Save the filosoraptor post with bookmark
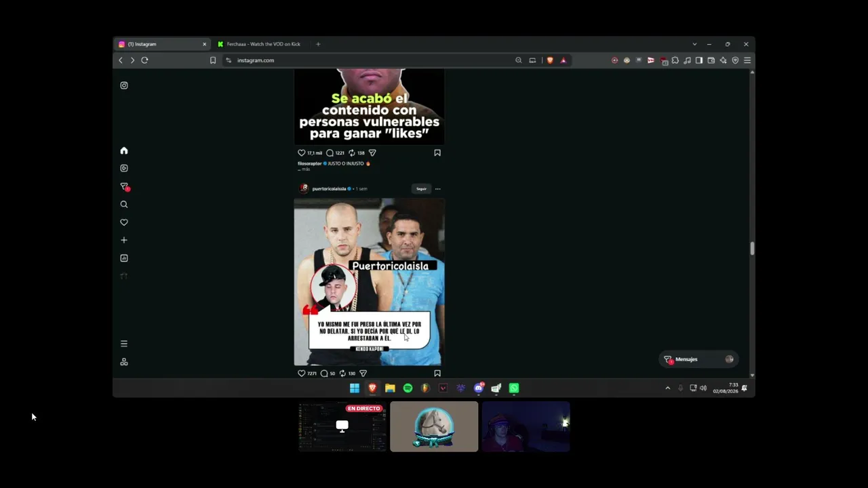Image resolution: width=868 pixels, height=488 pixels. (437, 153)
